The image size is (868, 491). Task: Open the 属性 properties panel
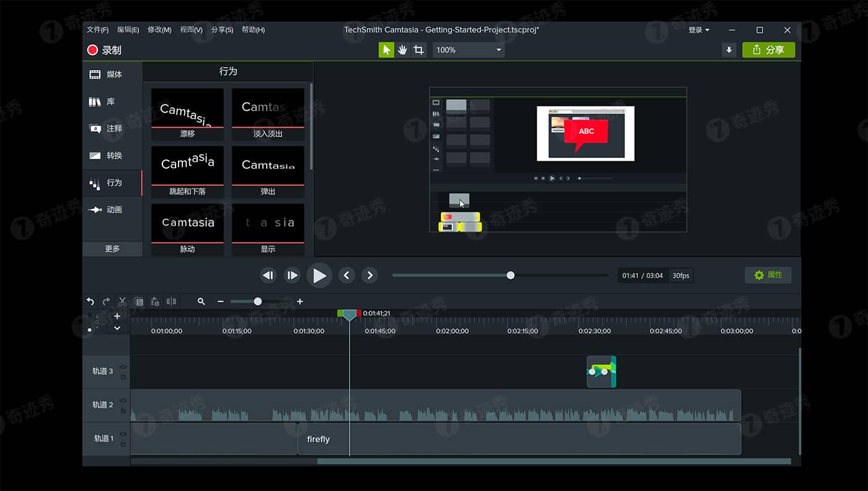768,275
